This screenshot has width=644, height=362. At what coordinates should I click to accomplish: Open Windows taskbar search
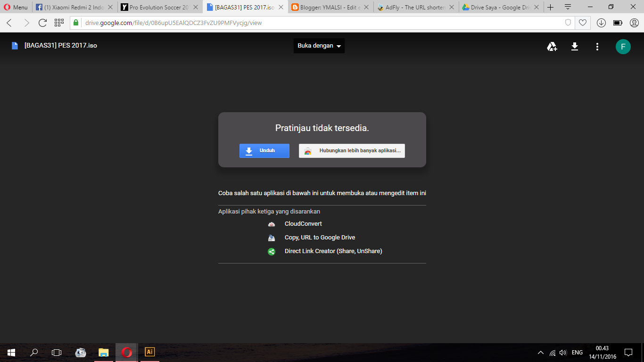(34, 352)
